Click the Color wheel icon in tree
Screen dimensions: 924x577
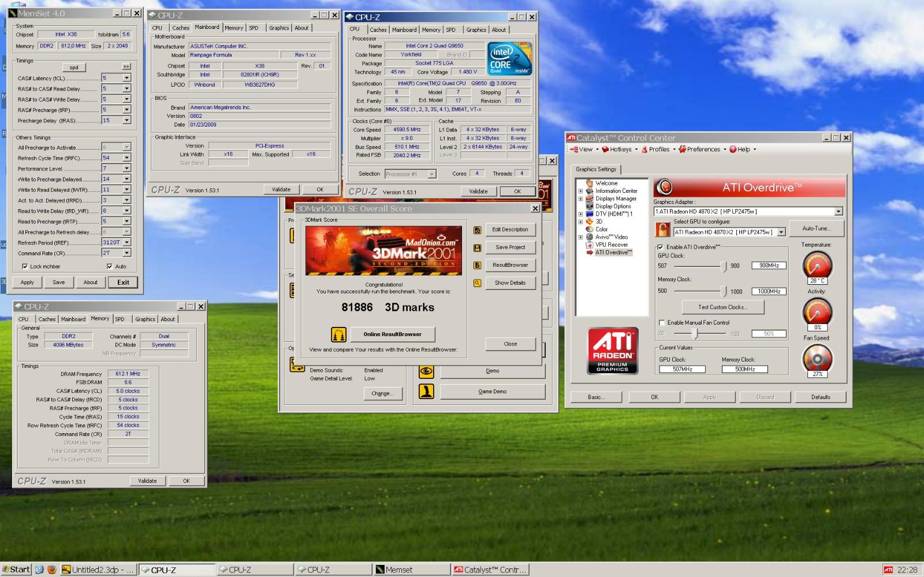[x=590, y=229]
